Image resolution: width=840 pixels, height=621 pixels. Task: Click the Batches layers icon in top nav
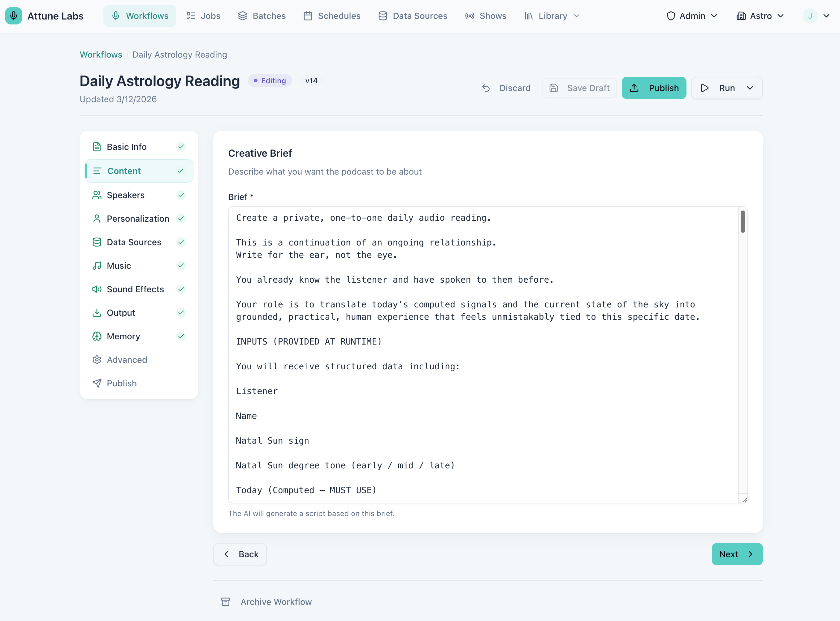point(242,16)
